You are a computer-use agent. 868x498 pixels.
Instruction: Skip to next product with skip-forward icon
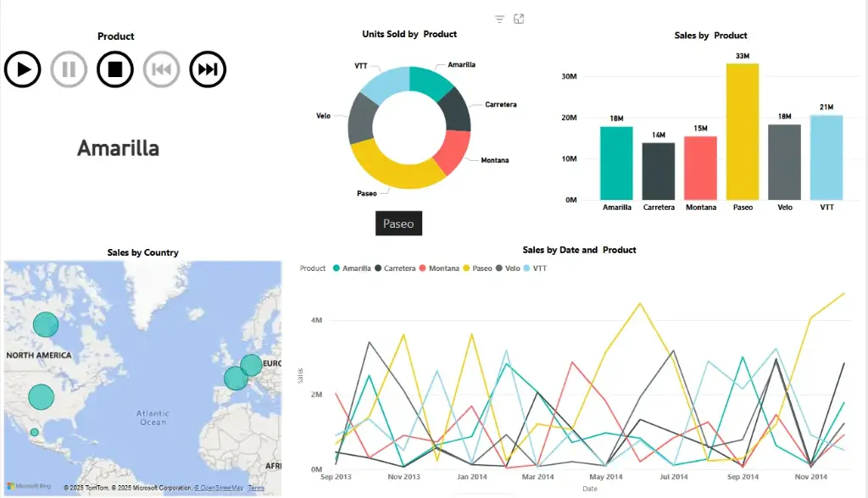point(208,69)
